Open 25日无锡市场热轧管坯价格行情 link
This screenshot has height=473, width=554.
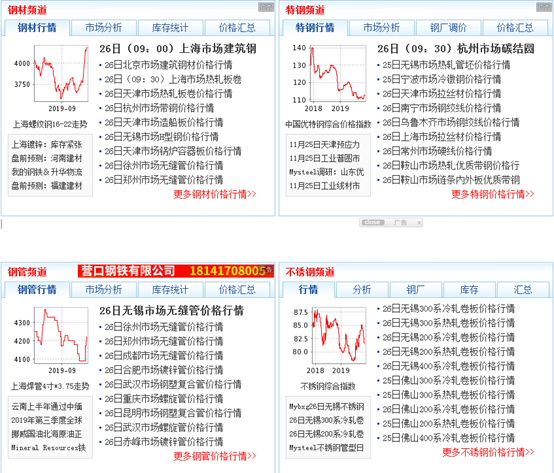tap(447, 65)
